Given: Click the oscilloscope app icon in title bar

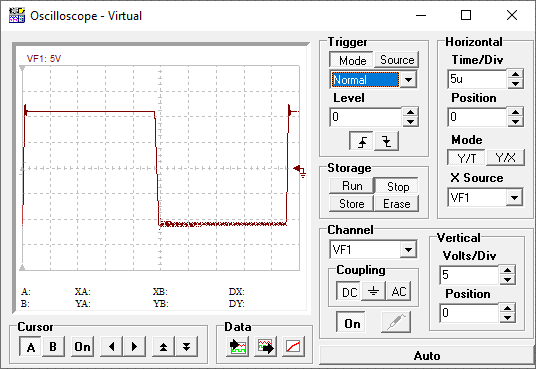Looking at the screenshot, I should click(x=17, y=16).
